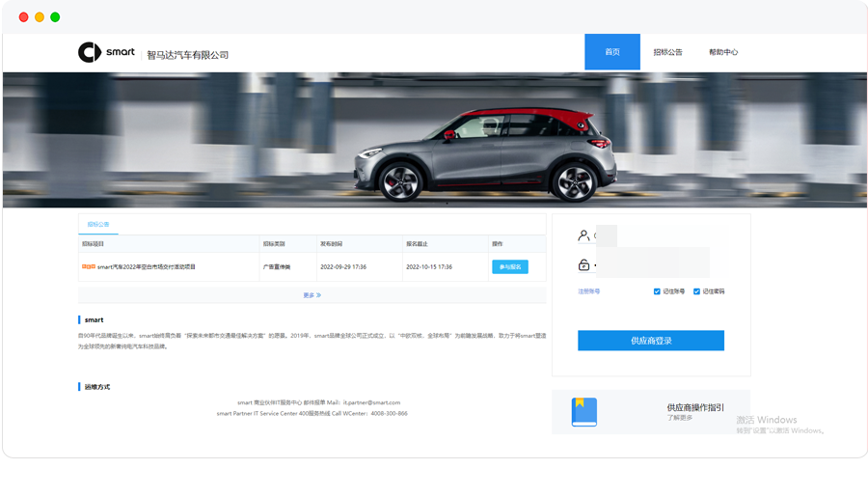
Task: Click the 招标项目 column header
Action: tap(93, 244)
